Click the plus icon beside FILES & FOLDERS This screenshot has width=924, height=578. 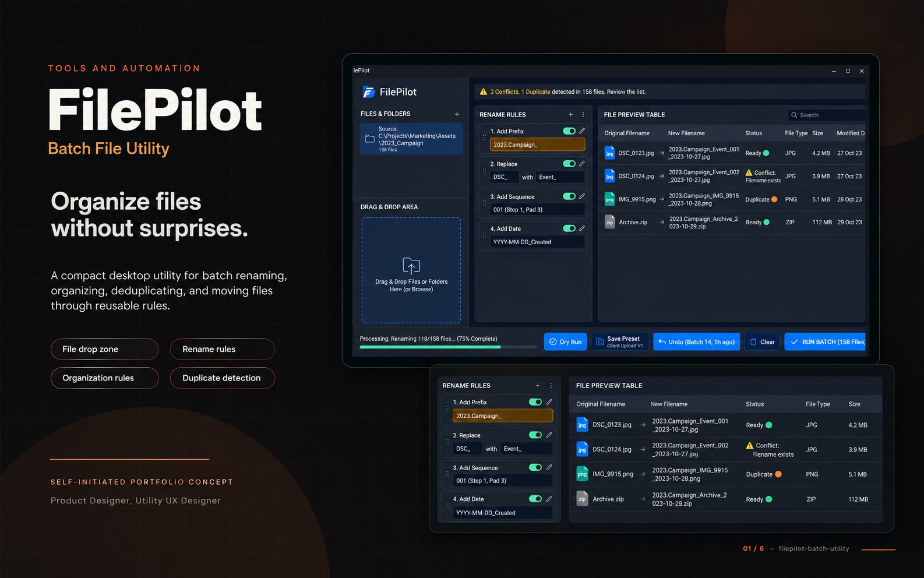[457, 114]
